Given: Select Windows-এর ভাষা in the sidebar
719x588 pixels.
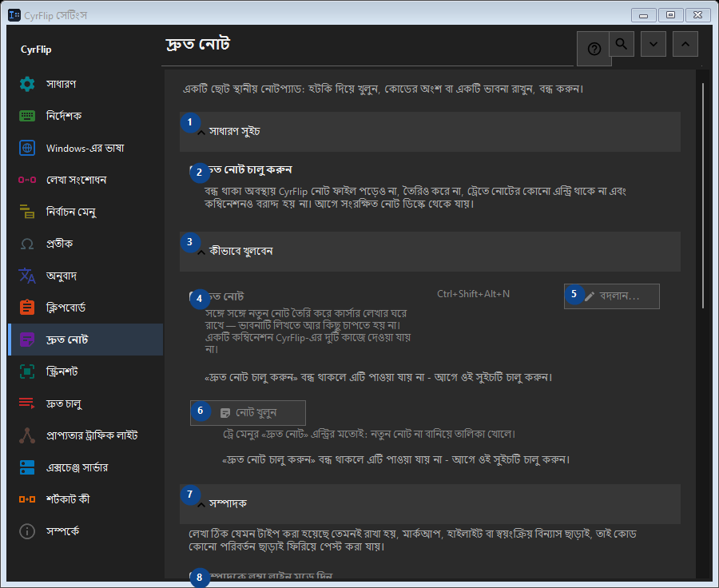Looking at the screenshot, I should tap(85, 148).
